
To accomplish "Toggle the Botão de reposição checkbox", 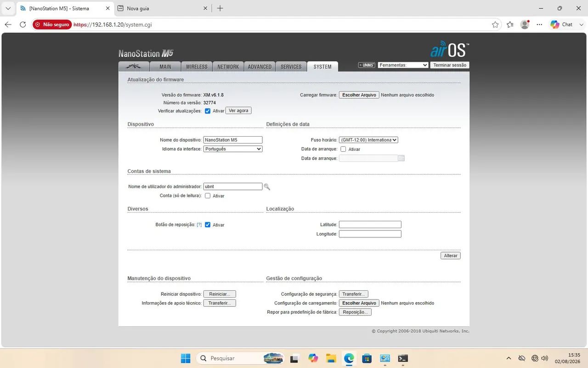I will (208, 225).
